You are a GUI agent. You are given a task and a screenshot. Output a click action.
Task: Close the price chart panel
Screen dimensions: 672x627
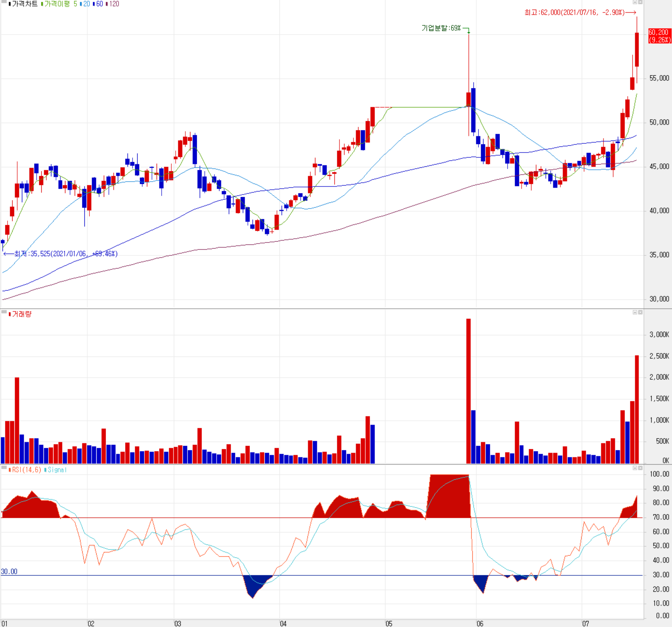coord(640,2)
